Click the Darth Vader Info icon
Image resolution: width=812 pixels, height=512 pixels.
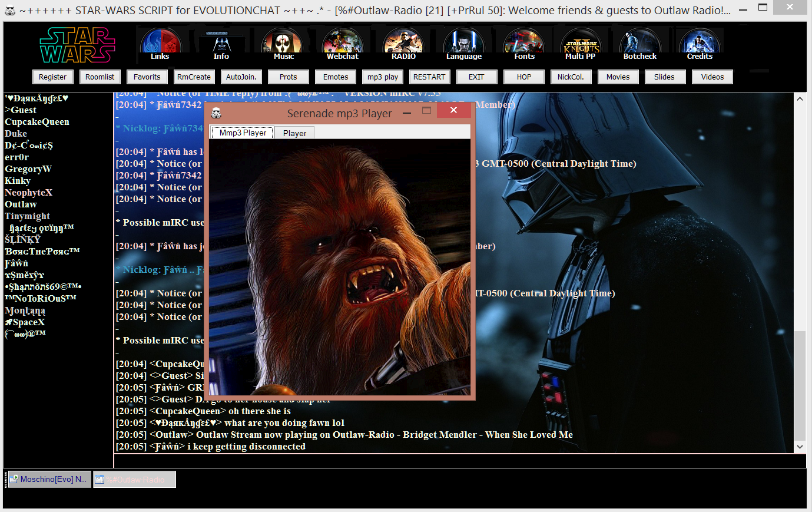pyautogui.click(x=221, y=44)
